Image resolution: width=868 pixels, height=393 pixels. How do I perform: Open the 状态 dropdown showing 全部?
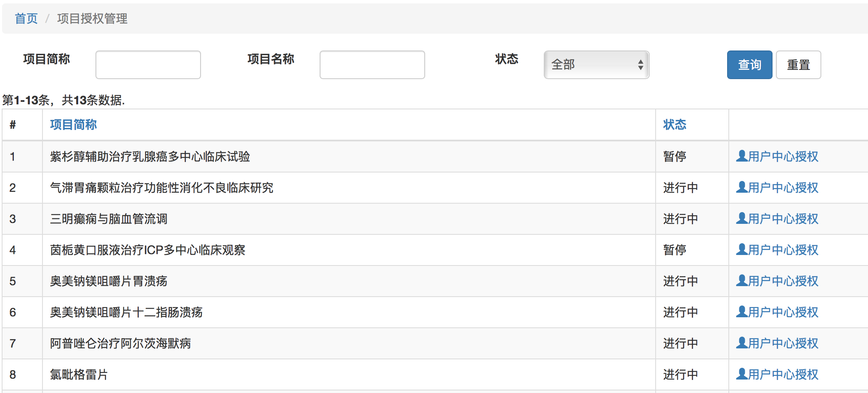(596, 65)
